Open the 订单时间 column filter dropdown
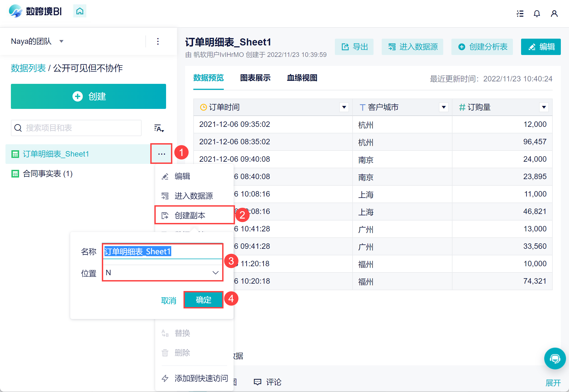The height and width of the screenshot is (392, 569). click(344, 107)
